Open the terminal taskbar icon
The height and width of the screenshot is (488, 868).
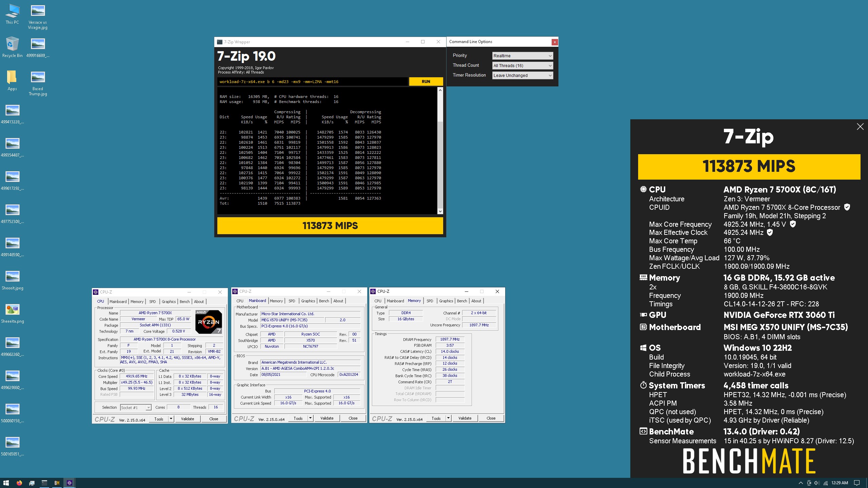[x=44, y=483]
